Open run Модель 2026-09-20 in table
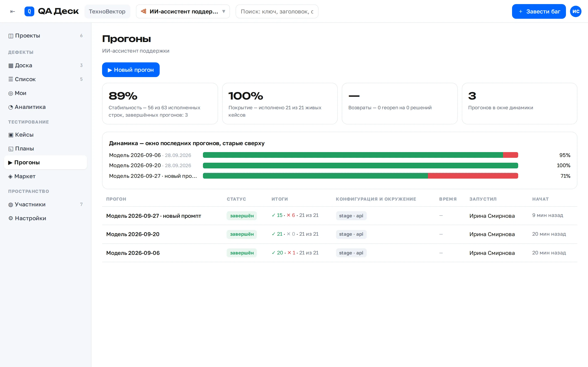Viewport: 588px width, 367px height. pos(133,234)
